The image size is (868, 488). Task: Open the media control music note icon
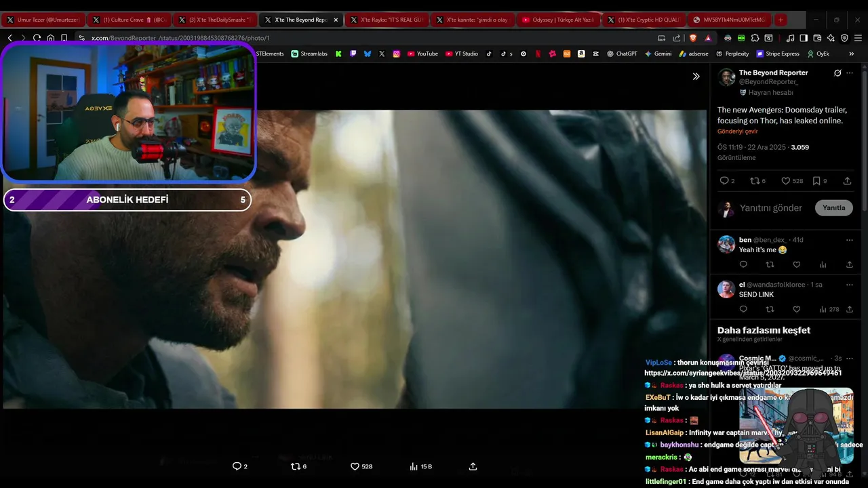point(790,38)
